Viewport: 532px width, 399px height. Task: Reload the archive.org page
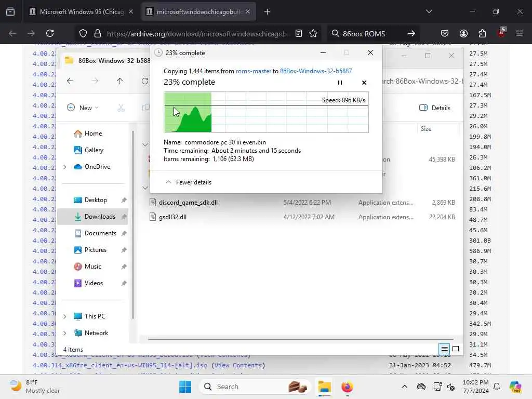pyautogui.click(x=50, y=33)
